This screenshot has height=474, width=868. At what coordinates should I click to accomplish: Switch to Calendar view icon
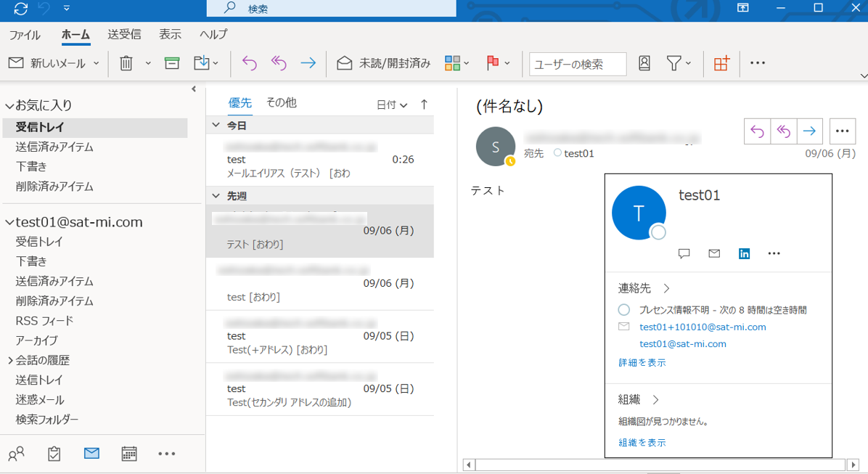[129, 454]
